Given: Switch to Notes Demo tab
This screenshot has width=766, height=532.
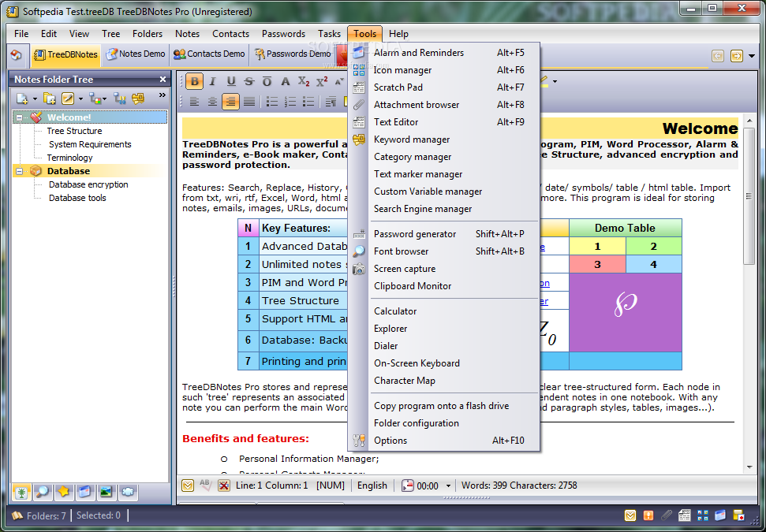Looking at the screenshot, I should coord(136,54).
